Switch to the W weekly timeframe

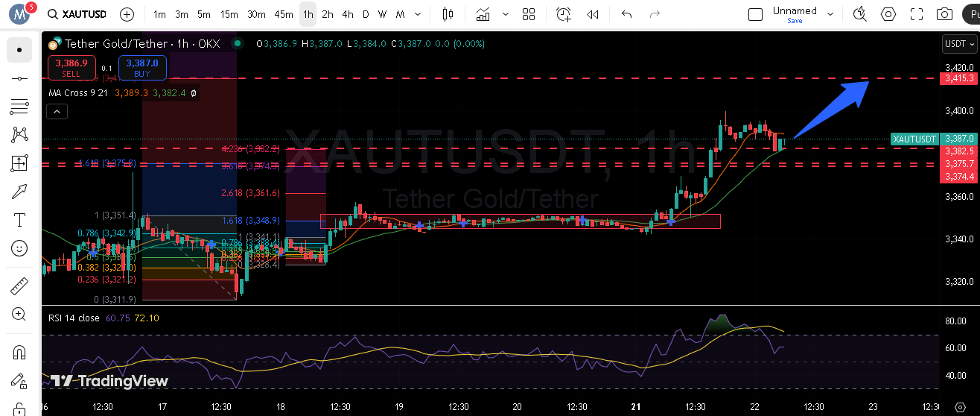tap(382, 14)
